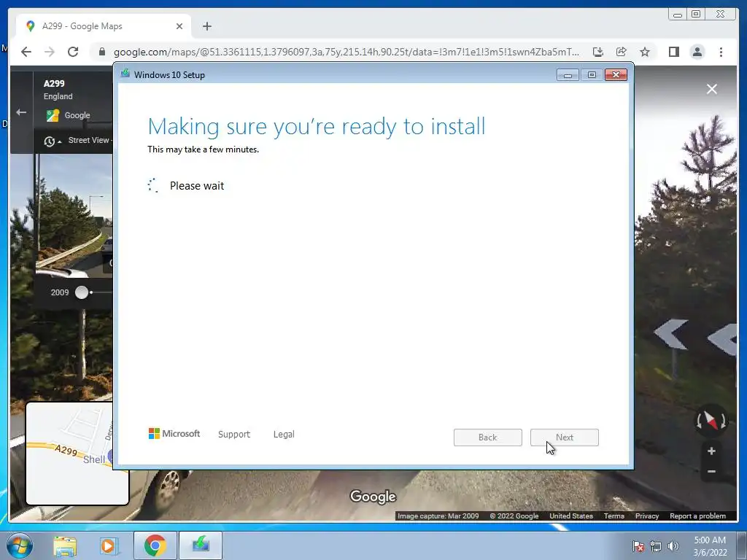Click the Chrome forward arrow
The image size is (747, 560).
[x=50, y=52]
